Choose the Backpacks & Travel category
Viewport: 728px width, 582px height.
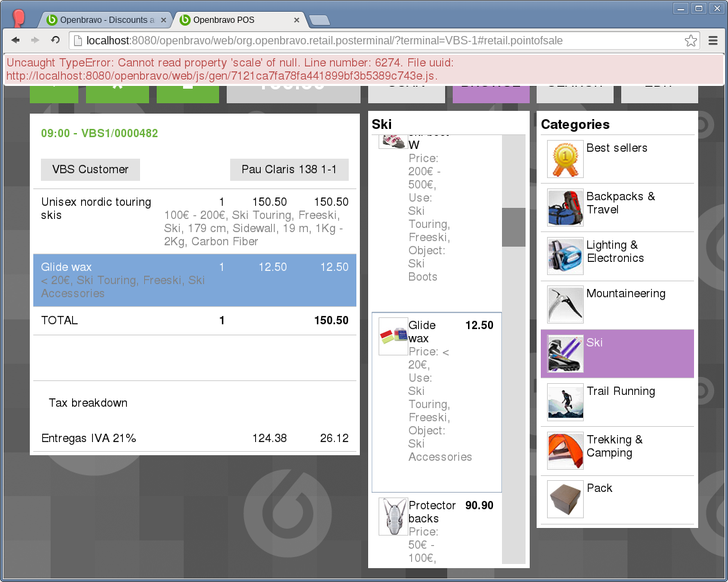618,207
